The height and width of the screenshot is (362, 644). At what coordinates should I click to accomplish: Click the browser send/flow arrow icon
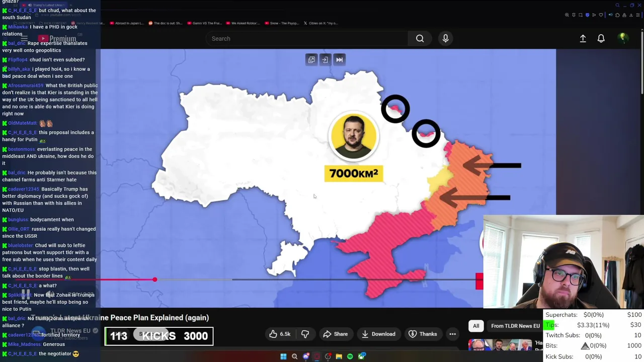point(594,15)
